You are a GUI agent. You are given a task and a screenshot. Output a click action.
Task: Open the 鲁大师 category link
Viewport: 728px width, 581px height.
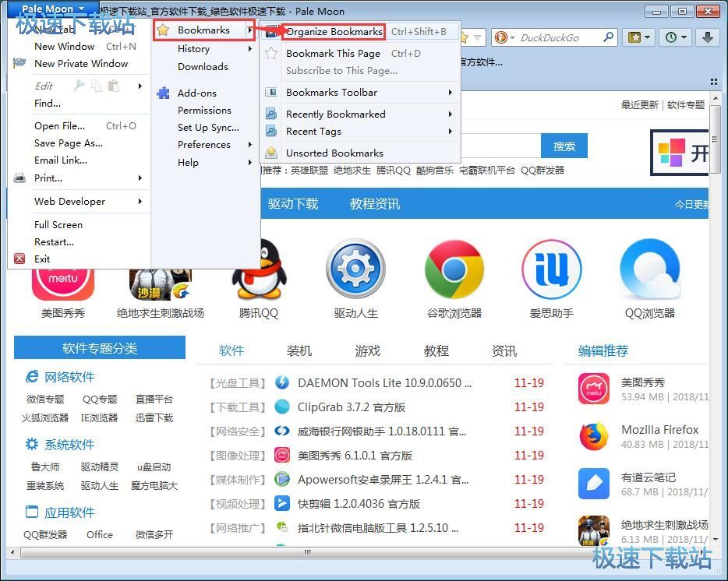45,467
